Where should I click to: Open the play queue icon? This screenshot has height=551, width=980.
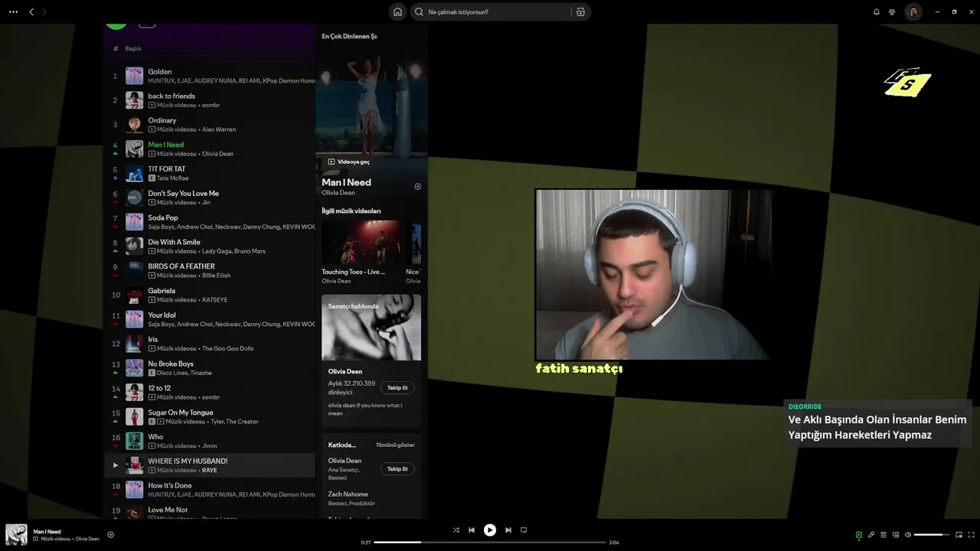click(884, 535)
